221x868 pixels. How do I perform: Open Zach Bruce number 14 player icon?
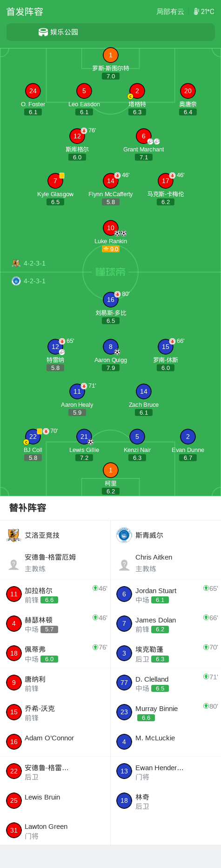[144, 391]
